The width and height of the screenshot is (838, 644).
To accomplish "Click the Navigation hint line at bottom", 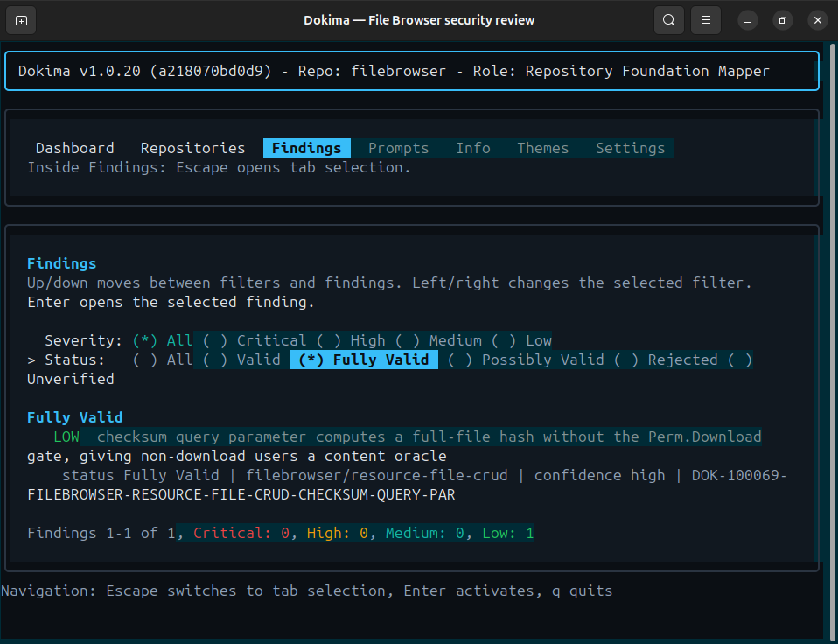I will [307, 591].
